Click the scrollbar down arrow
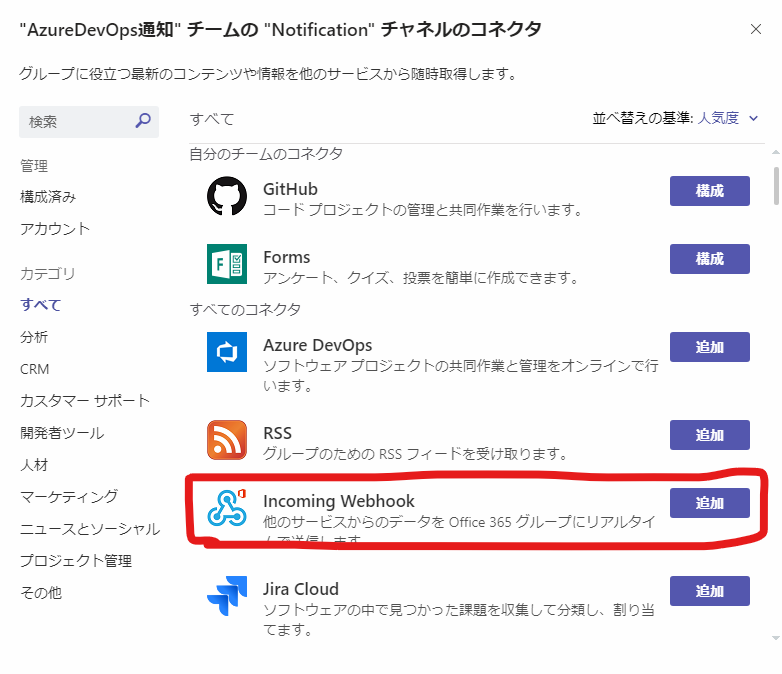This screenshot has width=782, height=674. pyautogui.click(x=776, y=638)
